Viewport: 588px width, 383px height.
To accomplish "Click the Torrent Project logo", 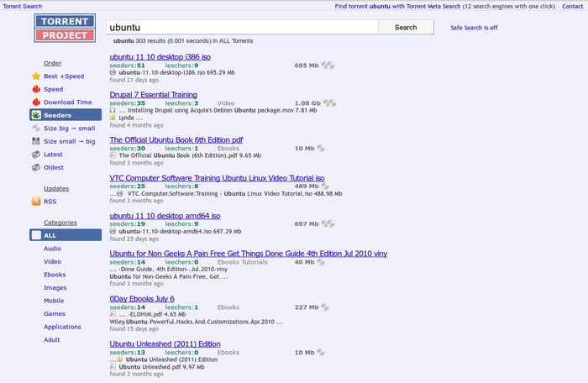I will pos(65,28).
